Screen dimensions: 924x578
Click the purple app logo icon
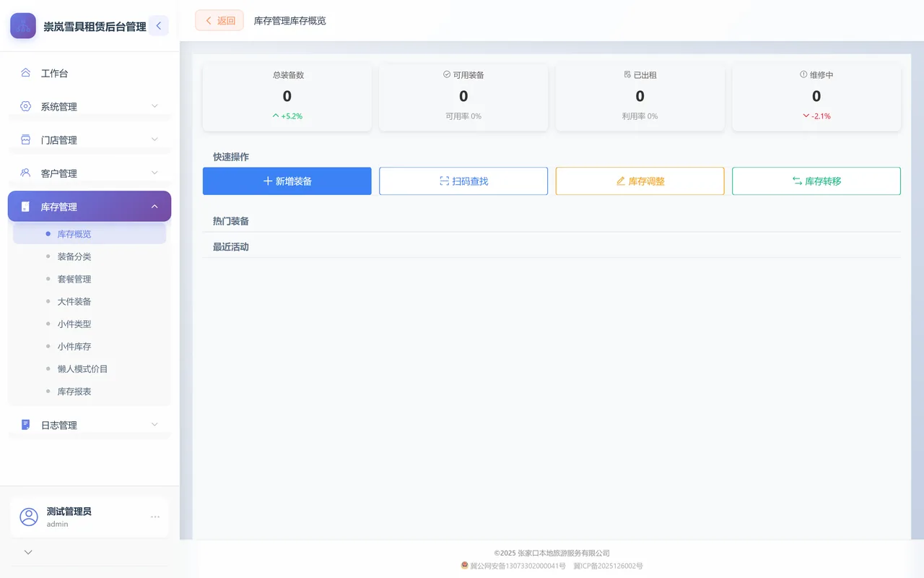tap(23, 26)
